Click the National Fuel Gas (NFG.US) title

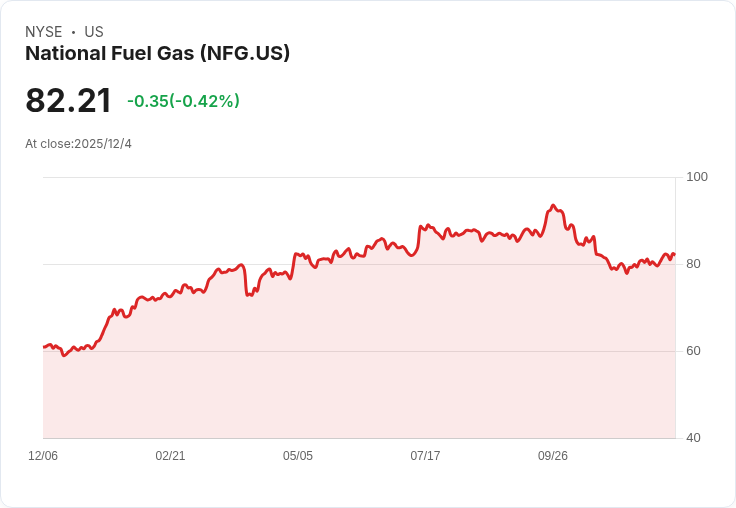(157, 54)
